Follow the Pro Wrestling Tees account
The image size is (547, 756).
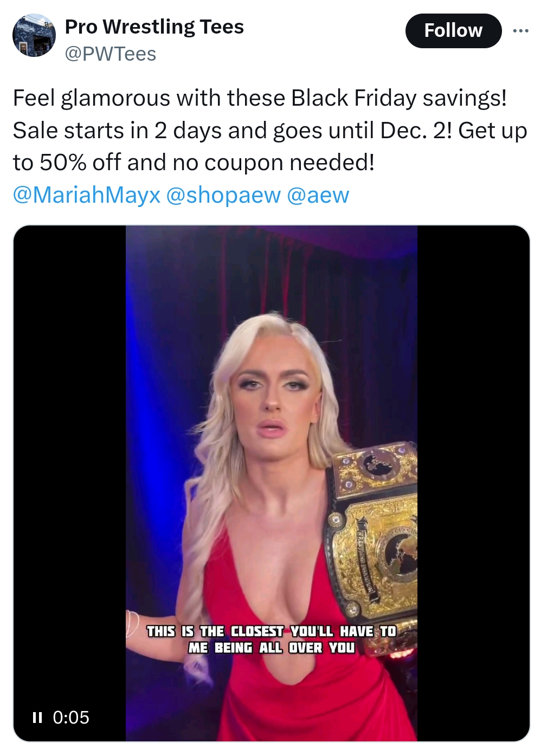453,30
